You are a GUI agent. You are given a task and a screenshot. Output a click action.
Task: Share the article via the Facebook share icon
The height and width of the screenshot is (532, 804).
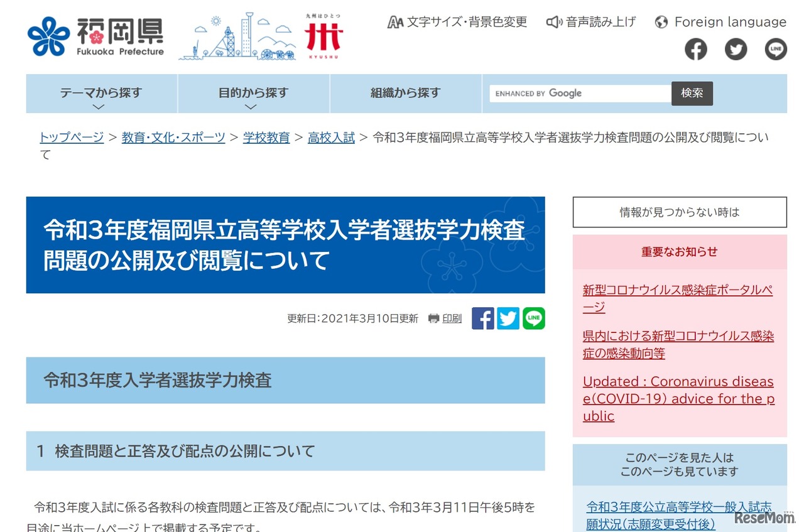click(482, 318)
